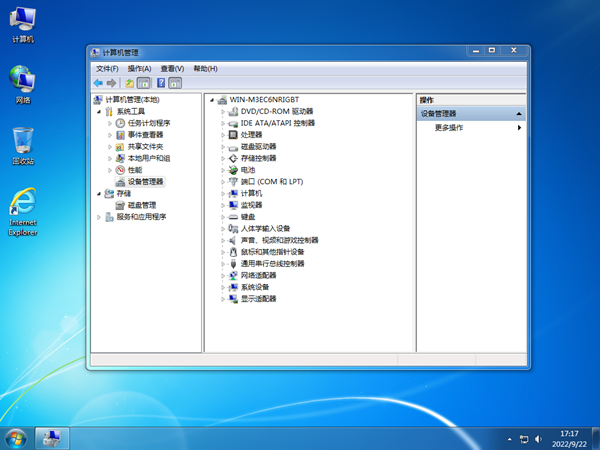This screenshot has height=450, width=600.
Task: Click the 更多操作 action link
Action: click(x=449, y=128)
